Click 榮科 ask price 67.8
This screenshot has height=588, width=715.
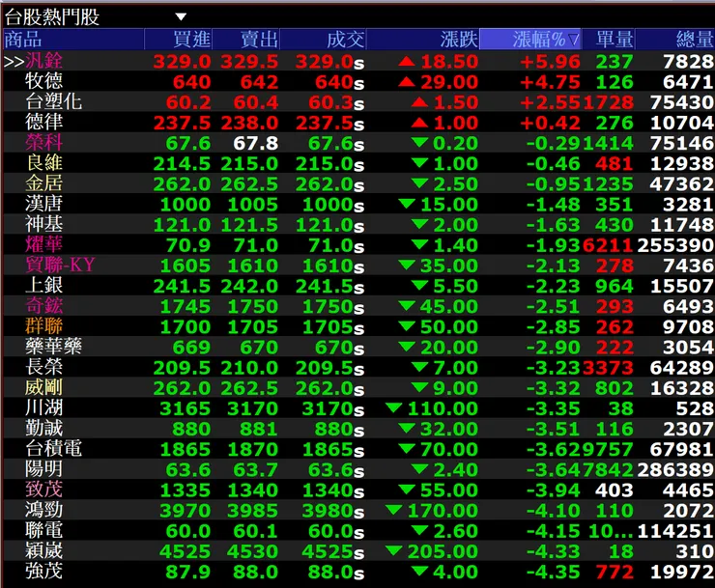tap(255, 144)
